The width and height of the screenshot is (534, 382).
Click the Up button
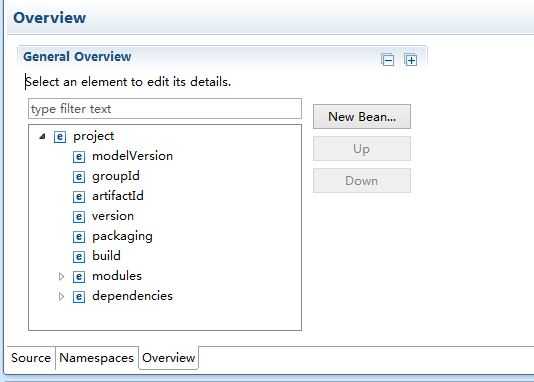(x=362, y=149)
